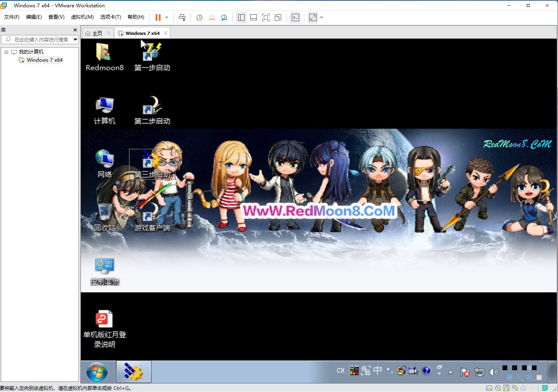Open Action Center flag icon
Screen dimensions: 558x392
[465, 372]
